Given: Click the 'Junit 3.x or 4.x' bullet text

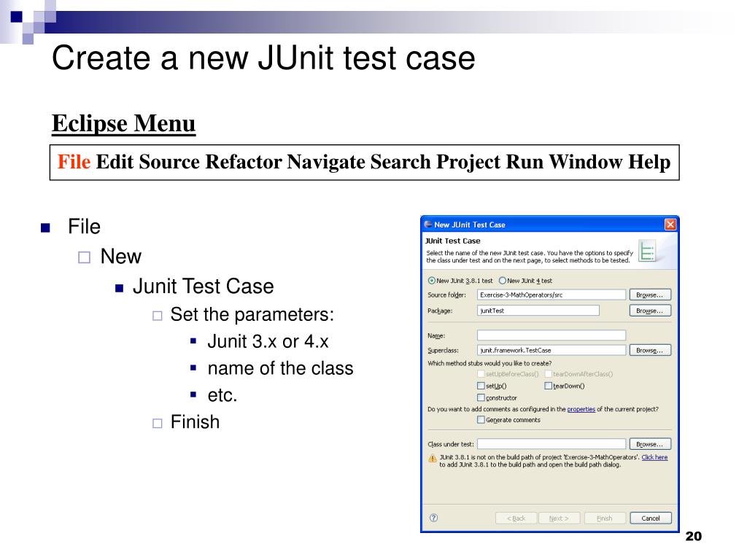Looking at the screenshot, I should pos(268,341).
